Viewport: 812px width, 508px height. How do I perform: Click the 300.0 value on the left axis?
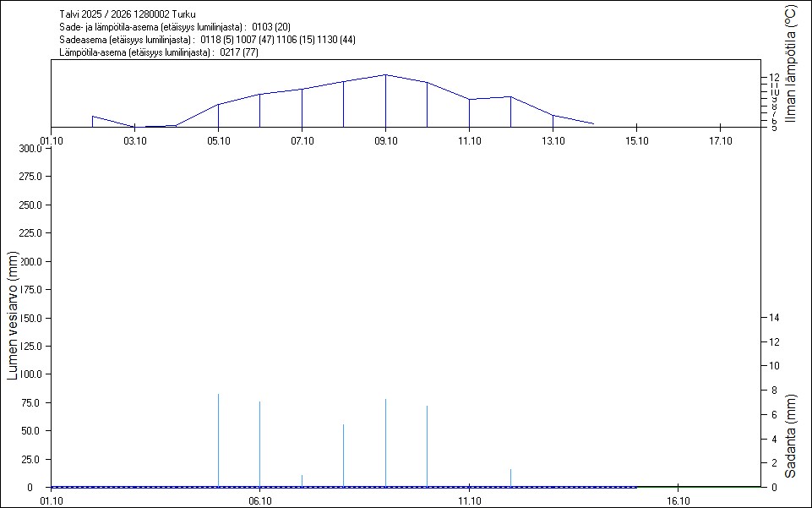coord(30,149)
